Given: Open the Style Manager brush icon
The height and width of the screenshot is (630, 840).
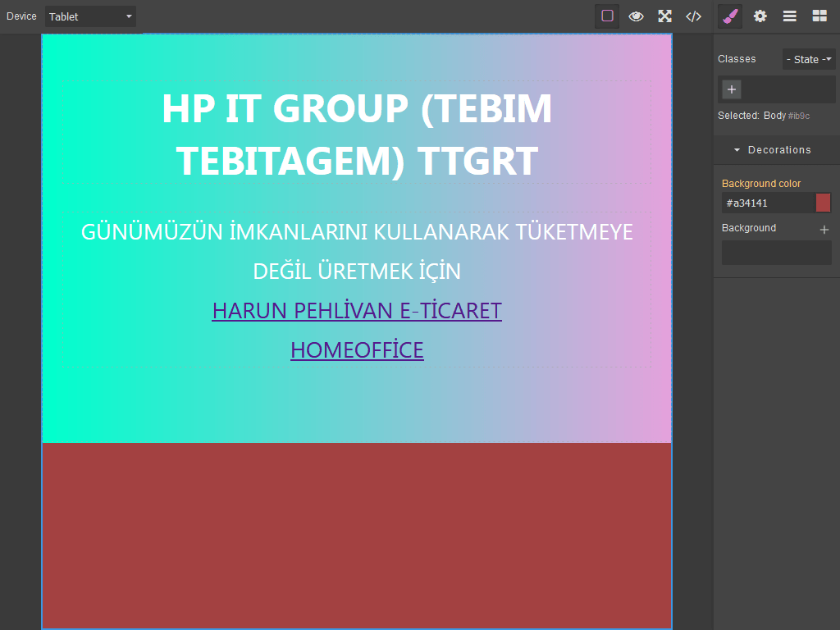Looking at the screenshot, I should pos(730,16).
